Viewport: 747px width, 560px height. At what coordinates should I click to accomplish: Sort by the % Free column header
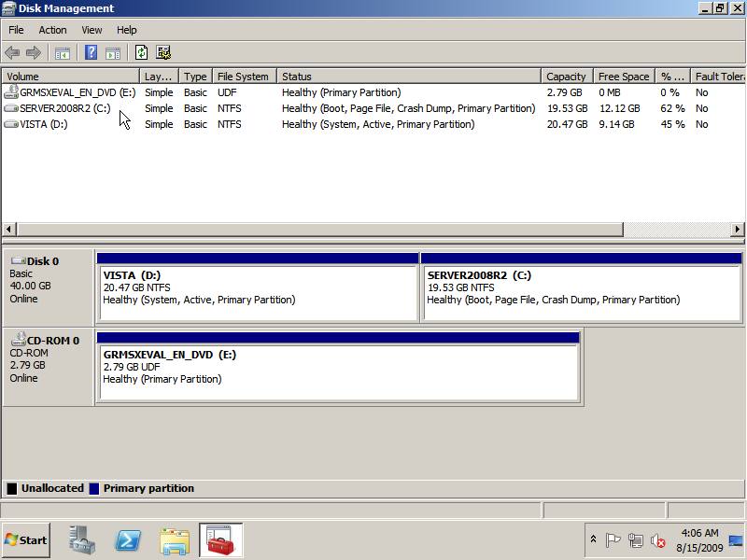[x=673, y=77]
